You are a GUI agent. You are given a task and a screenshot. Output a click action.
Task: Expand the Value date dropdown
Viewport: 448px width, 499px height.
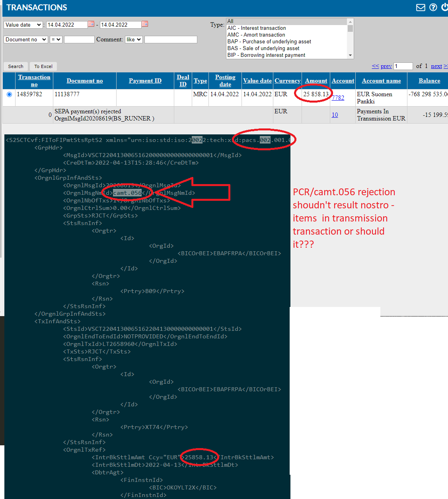[x=23, y=25]
